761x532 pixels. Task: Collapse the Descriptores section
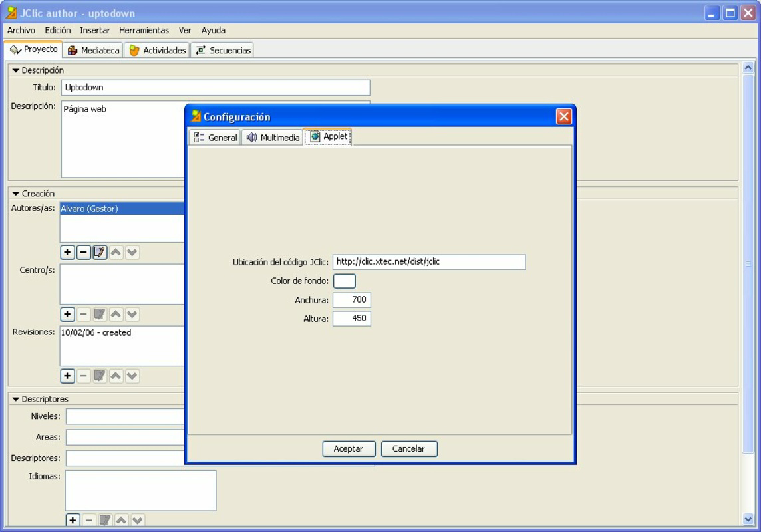tap(15, 399)
